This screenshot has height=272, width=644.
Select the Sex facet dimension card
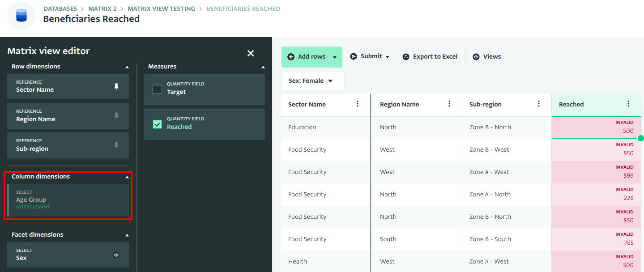68,255
